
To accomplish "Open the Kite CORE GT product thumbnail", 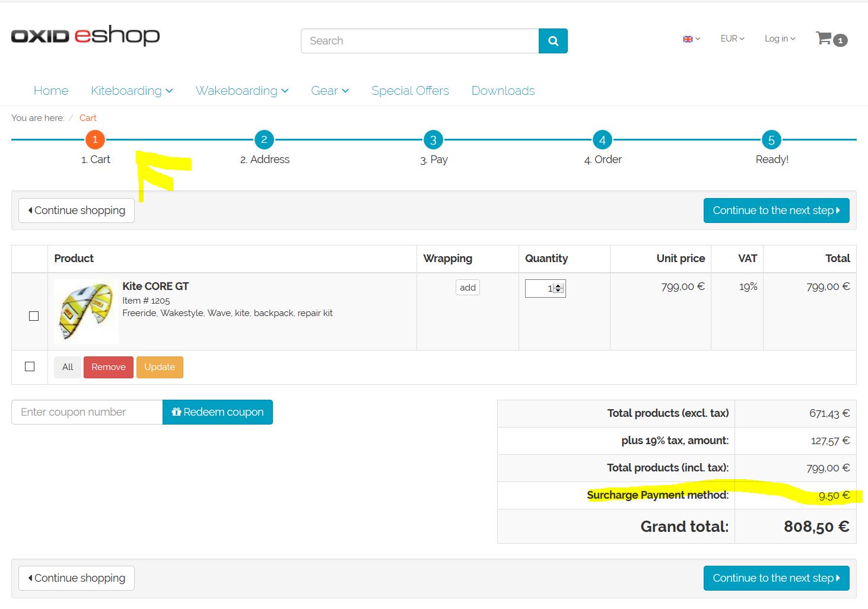I will tap(86, 311).
